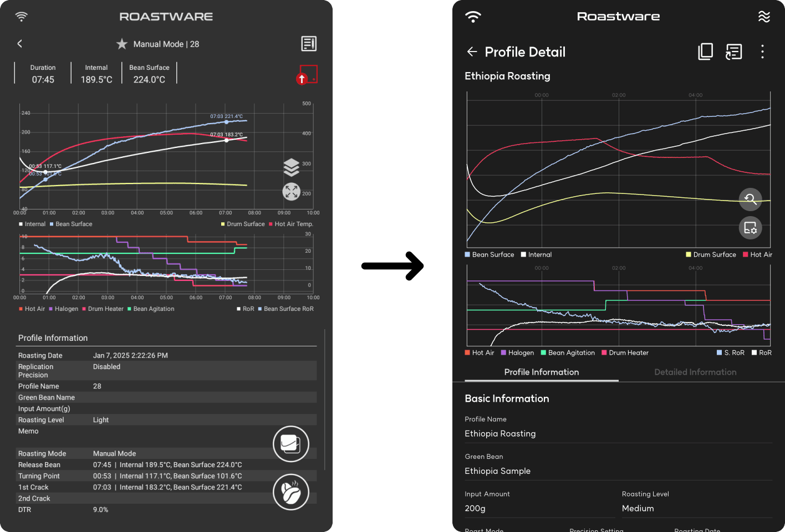Click the Bean Surface 224.0°C readout
Screen dimensions: 785x532
click(149, 74)
